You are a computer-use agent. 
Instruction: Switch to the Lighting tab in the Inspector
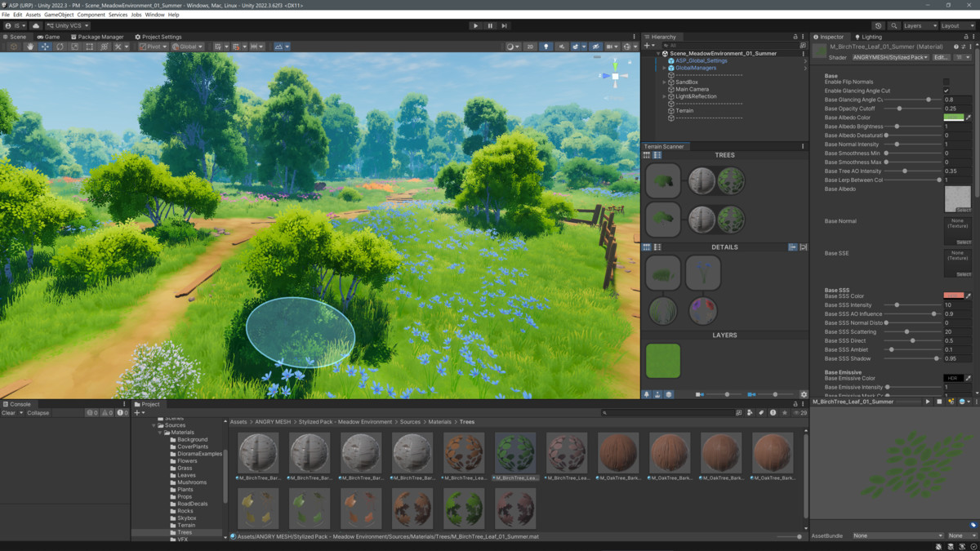(871, 37)
